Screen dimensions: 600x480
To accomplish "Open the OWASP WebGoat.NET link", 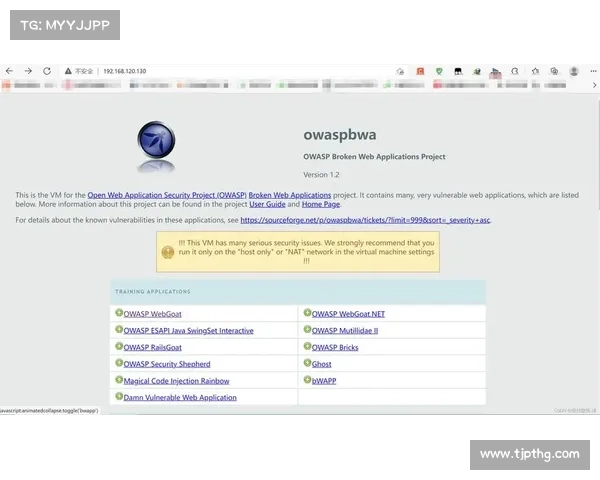I will tap(348, 314).
